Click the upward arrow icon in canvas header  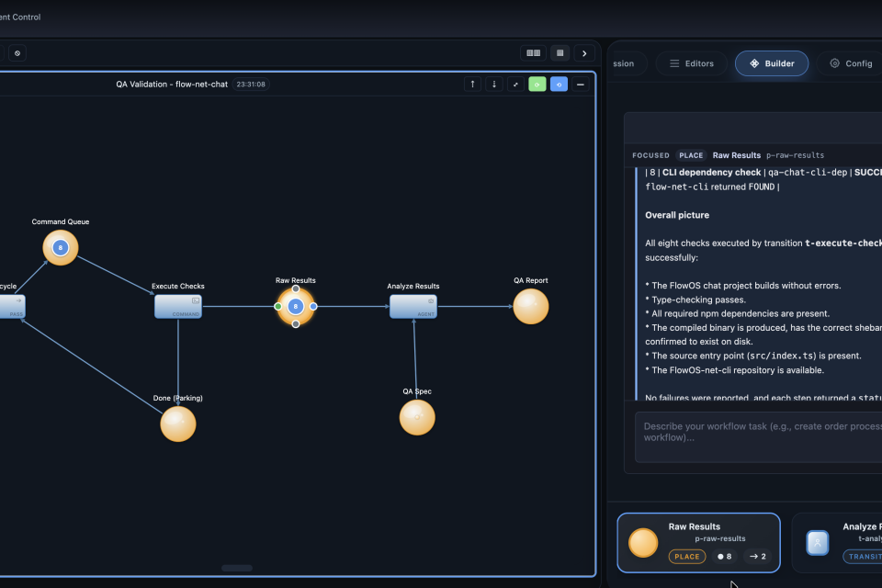[473, 85]
